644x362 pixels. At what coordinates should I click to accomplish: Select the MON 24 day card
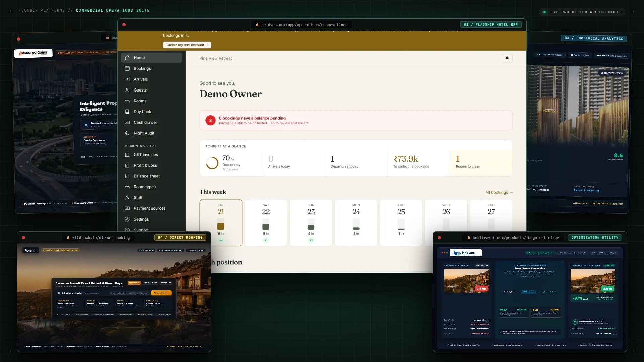[356, 223]
